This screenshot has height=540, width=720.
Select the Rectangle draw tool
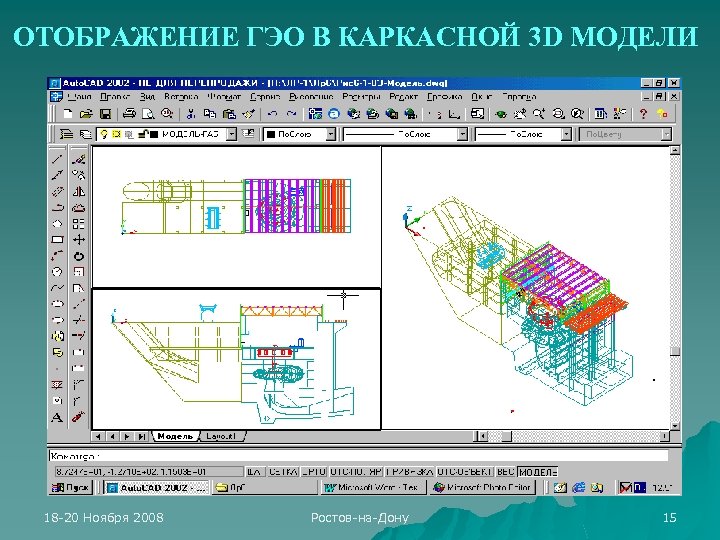pyautogui.click(x=57, y=240)
